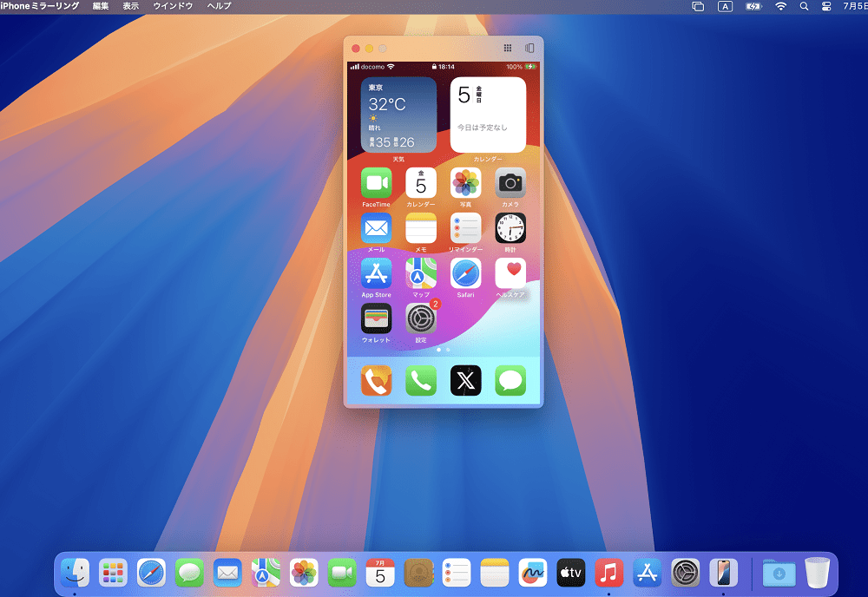
Task: Switch iPhone home screen page via page dots
Action: [444, 350]
